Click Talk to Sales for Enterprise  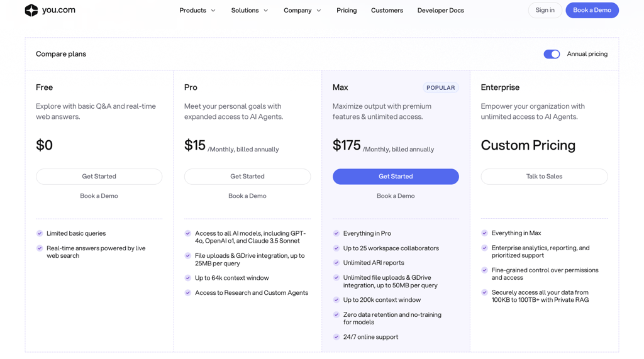(544, 177)
